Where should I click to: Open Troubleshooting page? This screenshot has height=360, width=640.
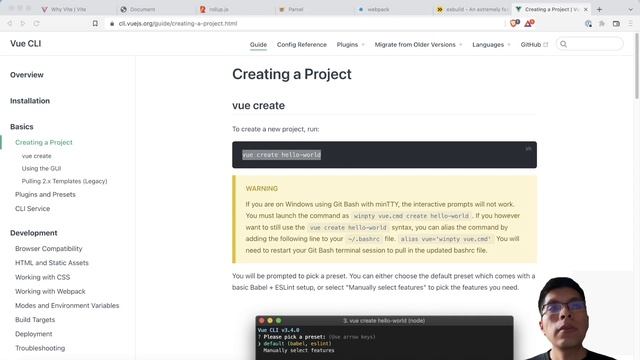click(40, 348)
